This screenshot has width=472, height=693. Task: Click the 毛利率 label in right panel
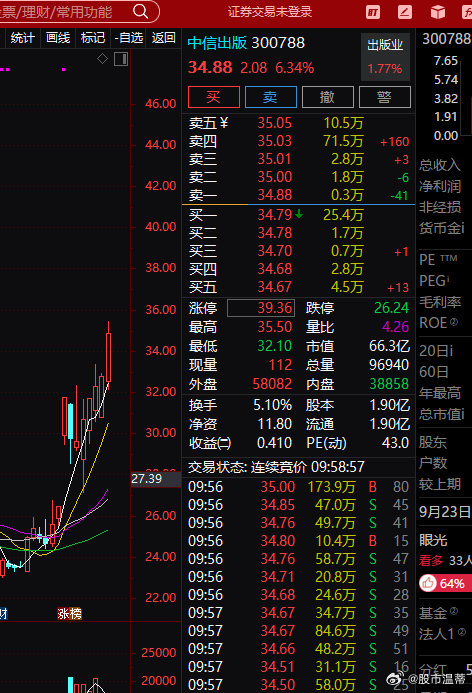point(440,302)
